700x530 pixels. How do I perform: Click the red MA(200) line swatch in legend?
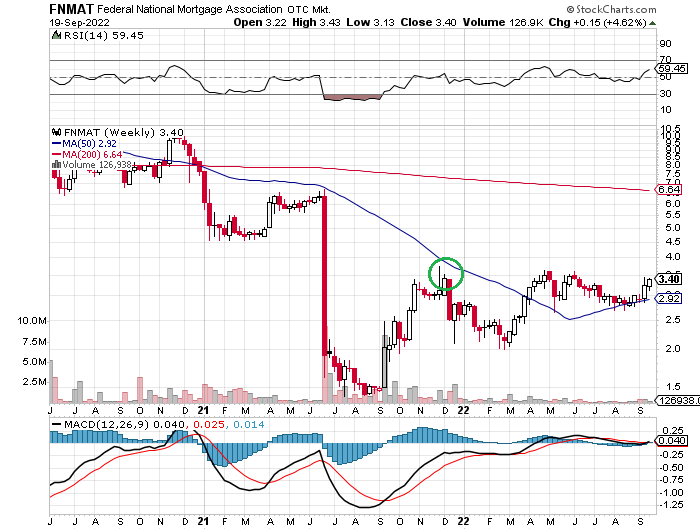tap(57, 154)
